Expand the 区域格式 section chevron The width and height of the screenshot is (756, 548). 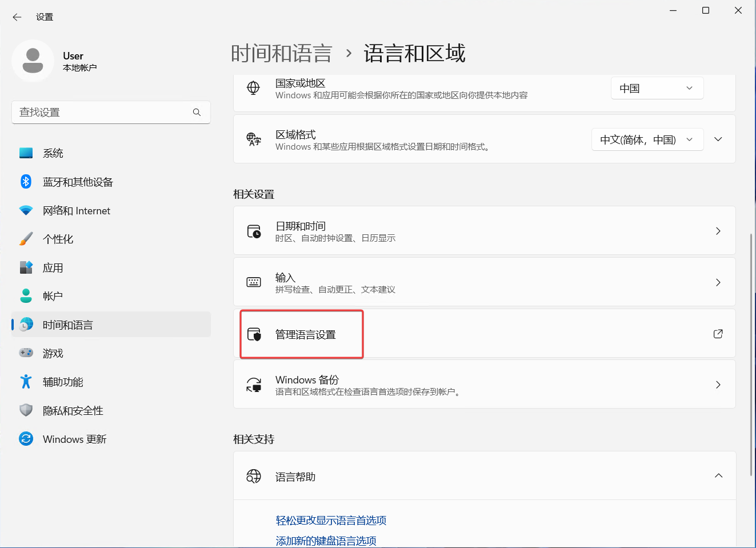(718, 139)
